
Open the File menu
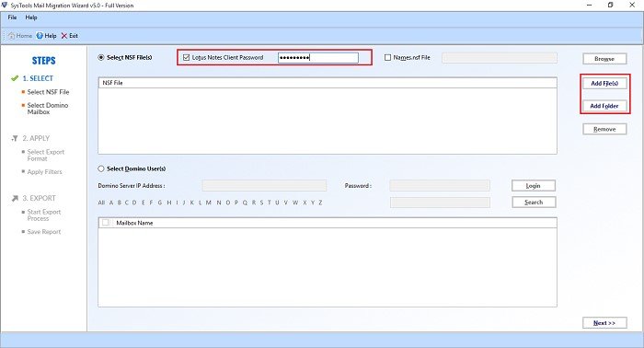point(12,17)
